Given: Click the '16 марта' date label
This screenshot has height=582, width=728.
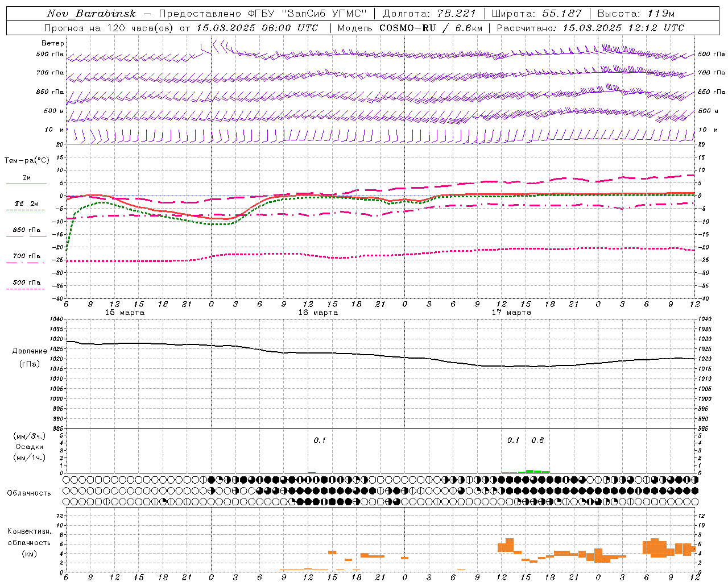Looking at the screenshot, I should [x=318, y=313].
